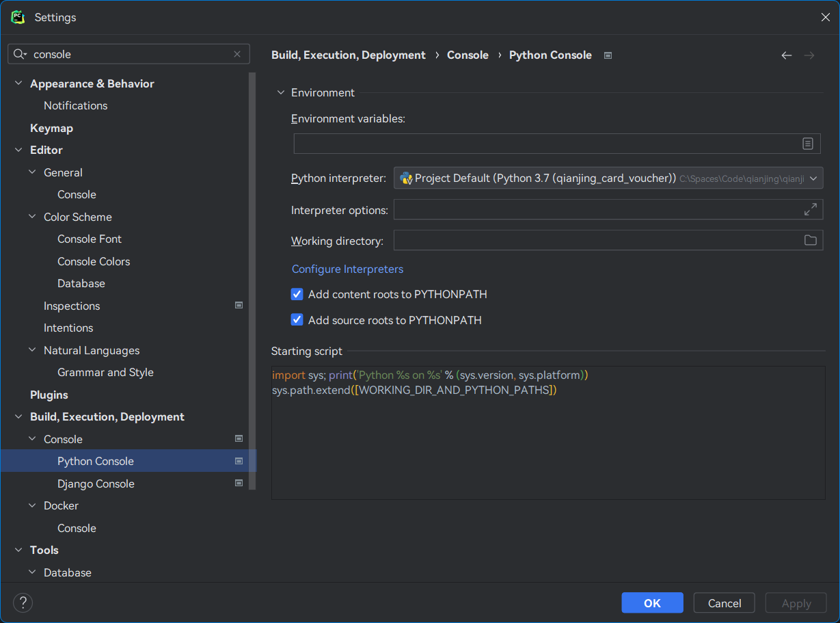Select Grammar and Style settings
840x623 pixels.
(105, 372)
